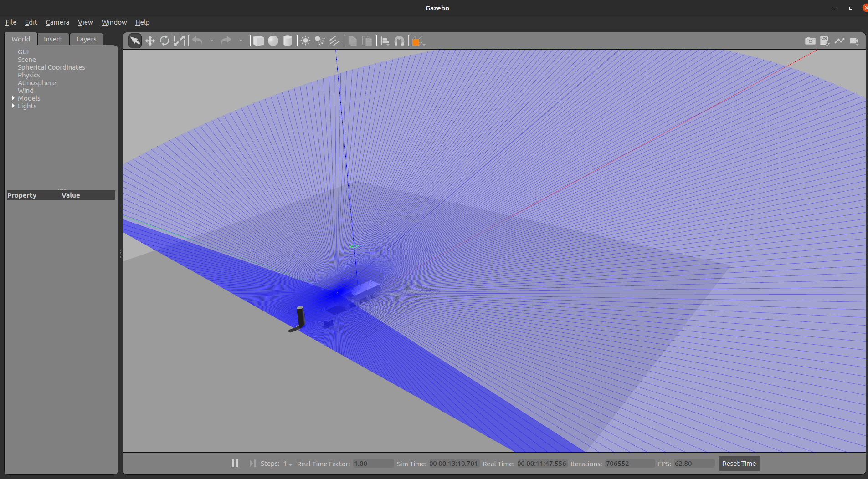The height and width of the screenshot is (479, 868).
Task: Open the Edit menu
Action: click(x=31, y=22)
